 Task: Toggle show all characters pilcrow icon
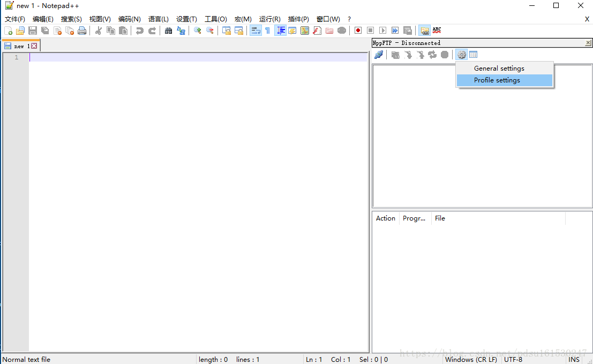[268, 31]
